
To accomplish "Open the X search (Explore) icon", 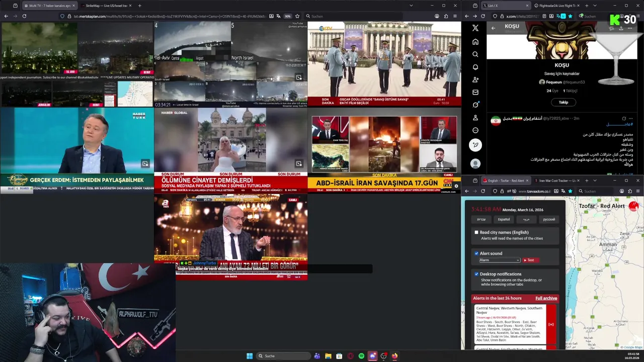I will pyautogui.click(x=475, y=54).
